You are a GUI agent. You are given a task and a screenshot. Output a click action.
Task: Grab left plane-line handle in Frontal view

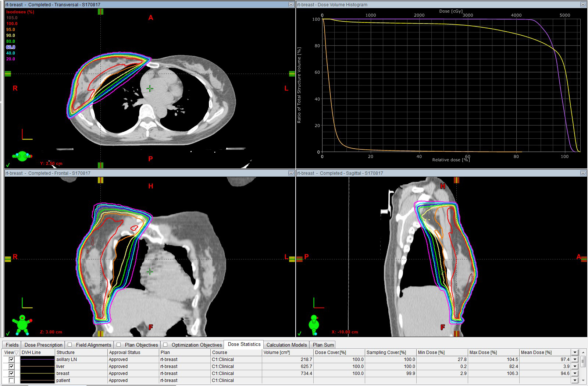(x=8, y=259)
